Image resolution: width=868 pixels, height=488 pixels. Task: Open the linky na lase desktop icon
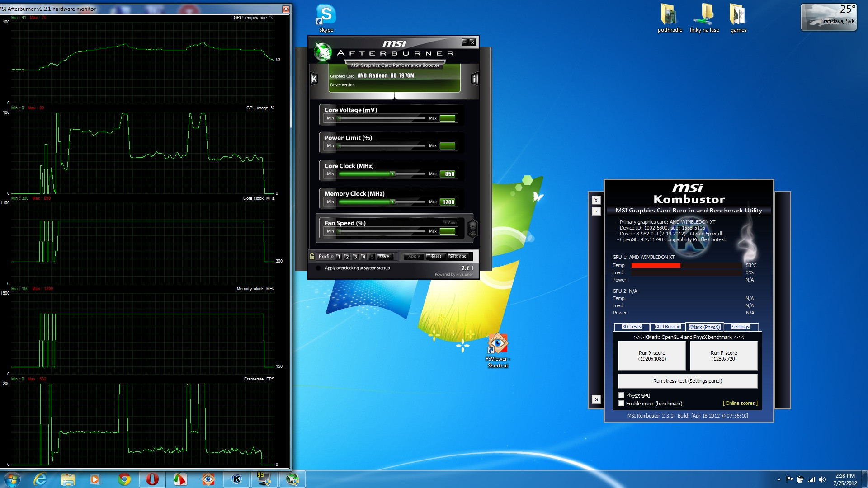click(x=704, y=18)
